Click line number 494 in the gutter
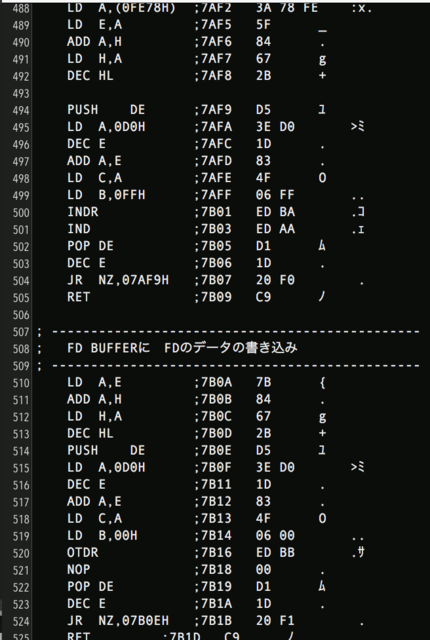 [x=21, y=111]
